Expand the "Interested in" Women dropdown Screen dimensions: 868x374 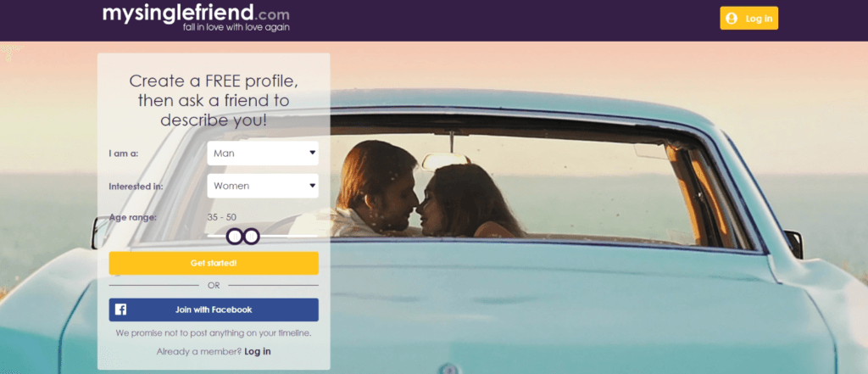point(263,186)
